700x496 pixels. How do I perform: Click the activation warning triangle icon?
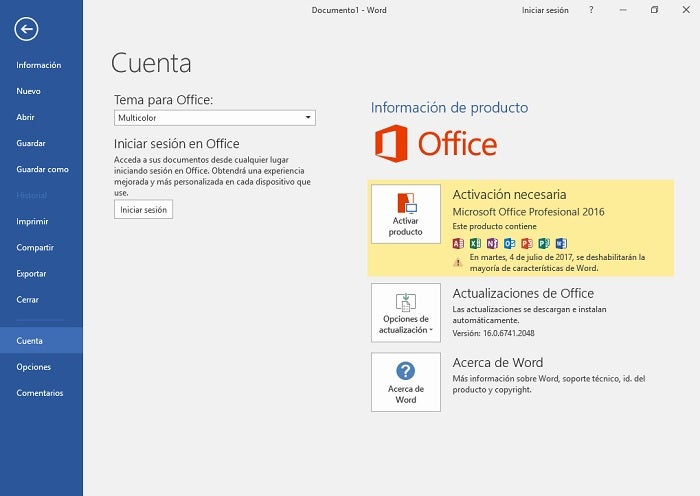tap(458, 263)
